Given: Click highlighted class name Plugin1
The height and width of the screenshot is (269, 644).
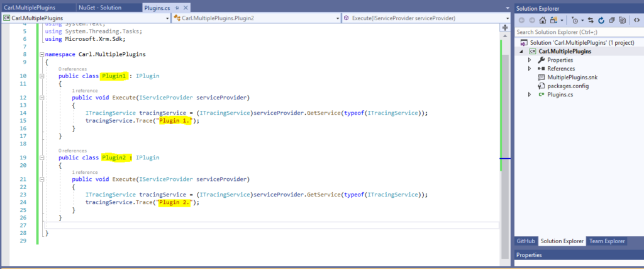Looking at the screenshot, I should pyautogui.click(x=114, y=76).
